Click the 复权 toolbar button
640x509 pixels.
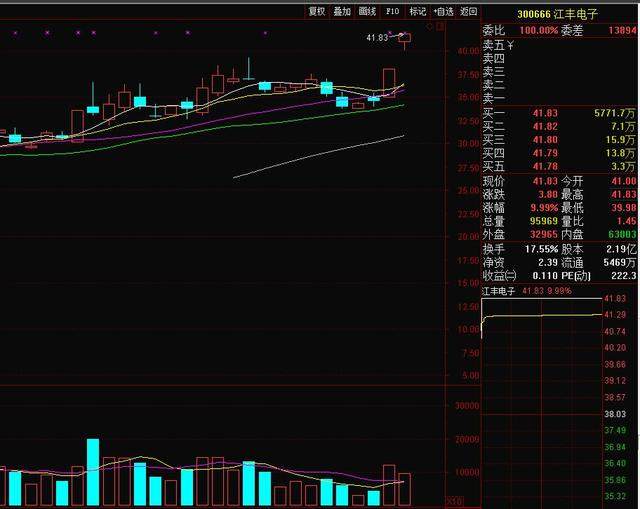317,12
